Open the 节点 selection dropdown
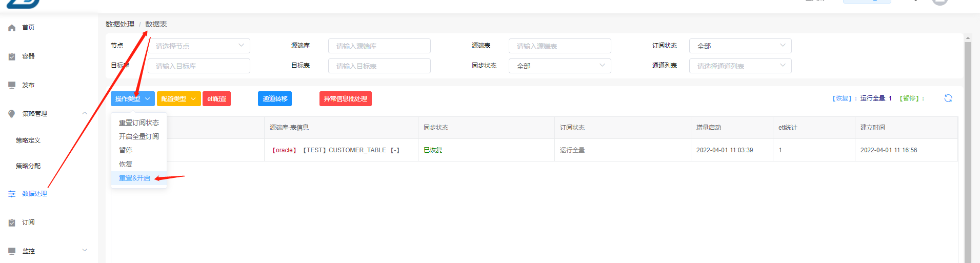980x263 pixels. coord(199,46)
